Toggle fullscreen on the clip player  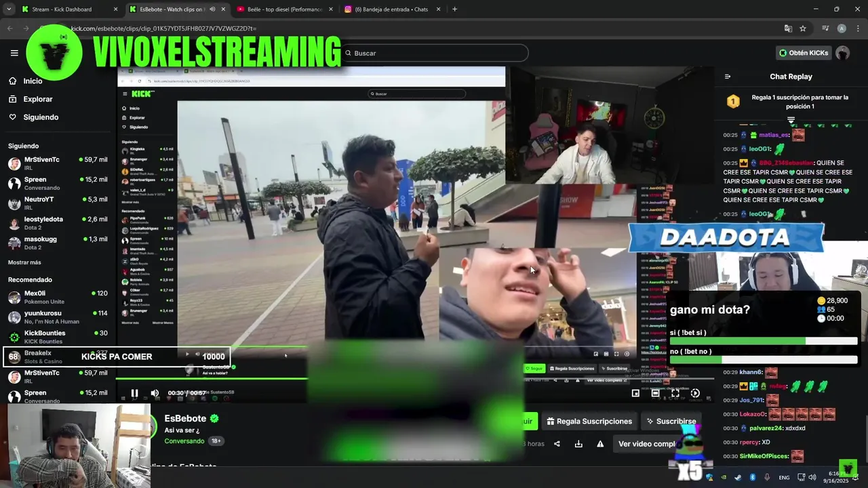pyautogui.click(x=675, y=393)
